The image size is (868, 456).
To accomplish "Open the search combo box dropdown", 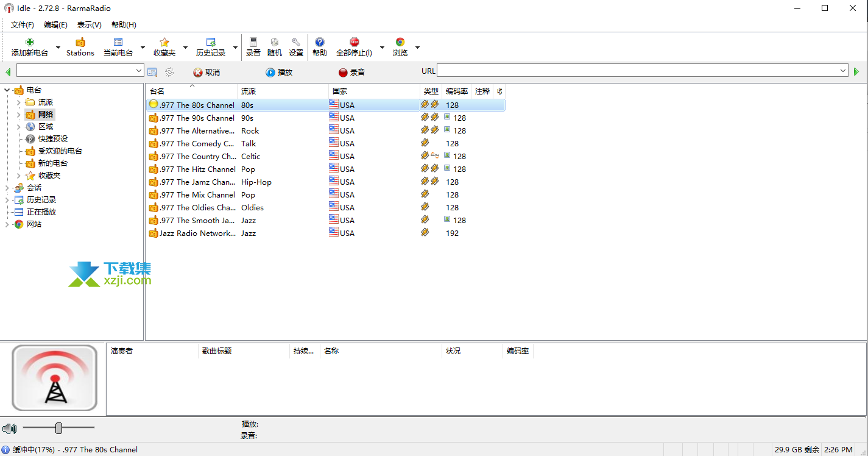I will (x=139, y=71).
